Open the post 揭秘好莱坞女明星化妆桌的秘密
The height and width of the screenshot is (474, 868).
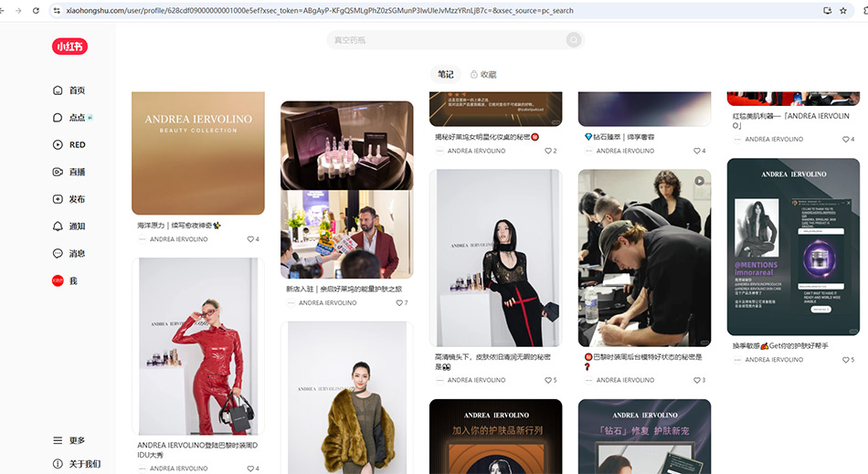coord(487,137)
